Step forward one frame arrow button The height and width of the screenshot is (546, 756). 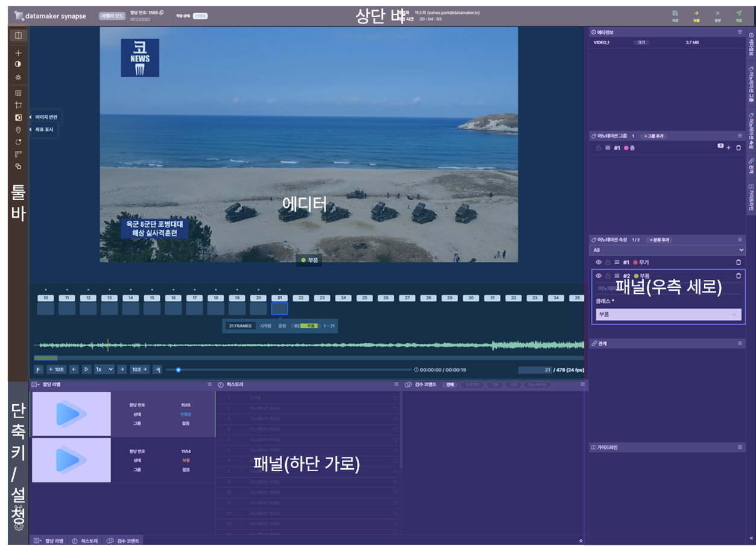click(122, 369)
